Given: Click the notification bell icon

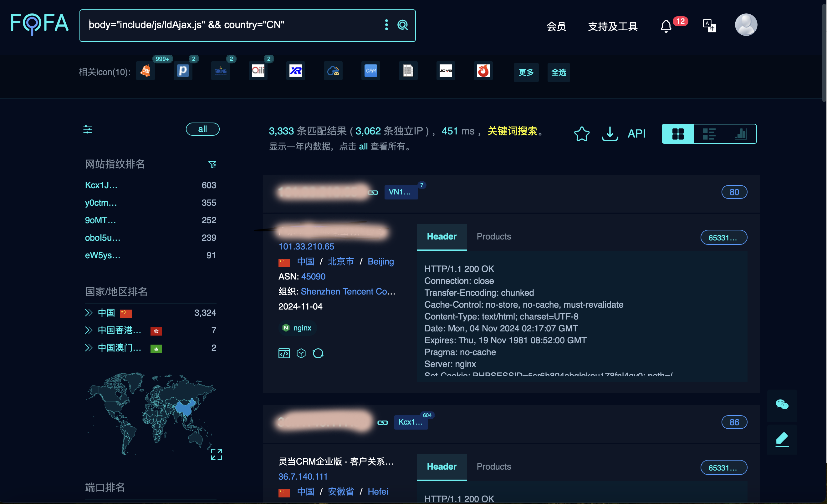Looking at the screenshot, I should click(x=666, y=26).
